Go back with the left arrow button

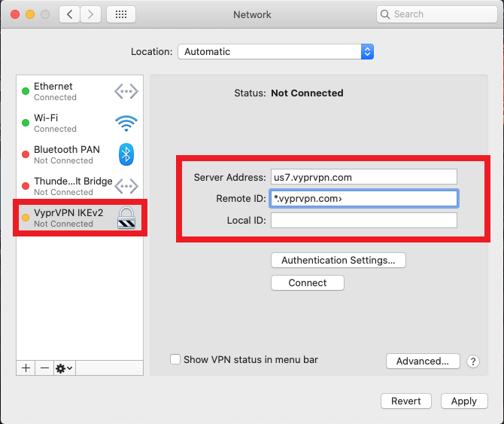tap(69, 14)
